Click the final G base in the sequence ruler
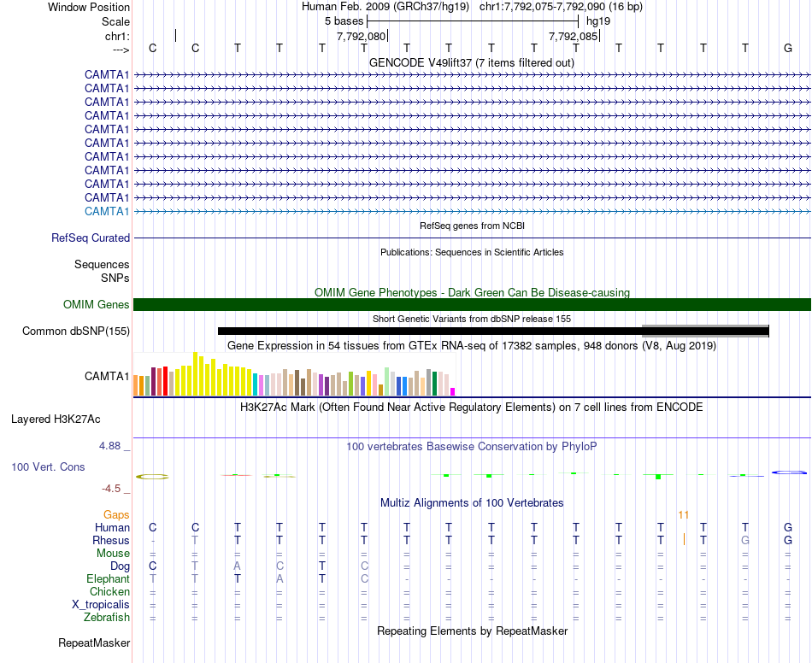This screenshot has height=663, width=812. tap(788, 48)
